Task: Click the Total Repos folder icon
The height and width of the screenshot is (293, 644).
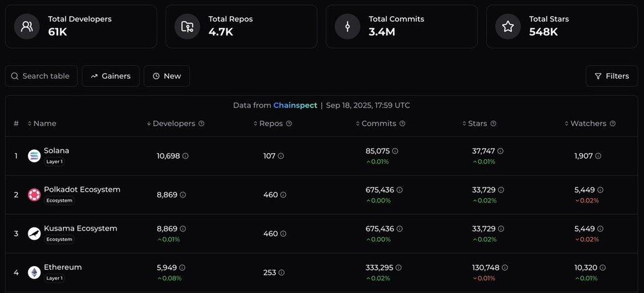Action: coord(187,26)
